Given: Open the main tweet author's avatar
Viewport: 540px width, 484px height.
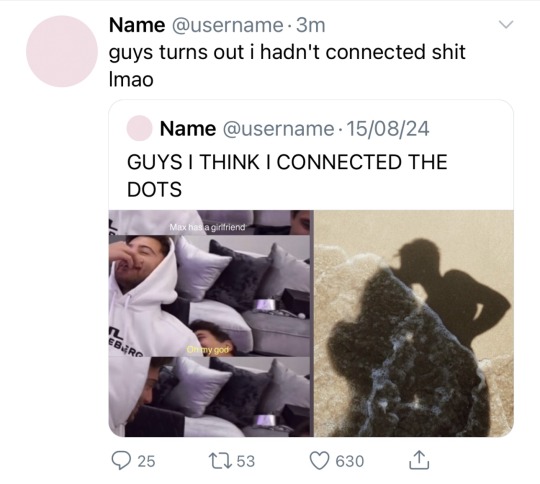Looking at the screenshot, I should 62,51.
